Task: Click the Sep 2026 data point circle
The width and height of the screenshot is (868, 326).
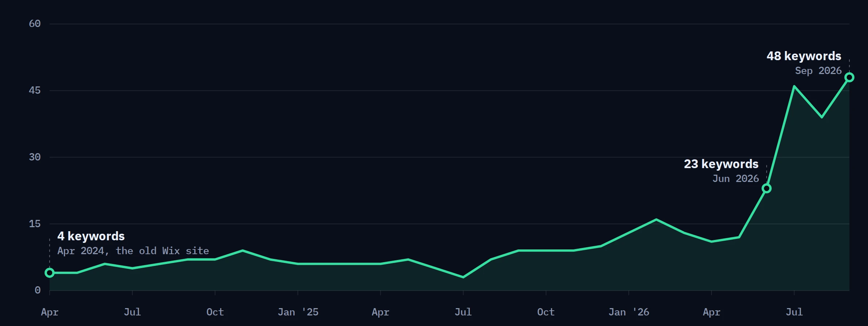Action: tap(849, 77)
